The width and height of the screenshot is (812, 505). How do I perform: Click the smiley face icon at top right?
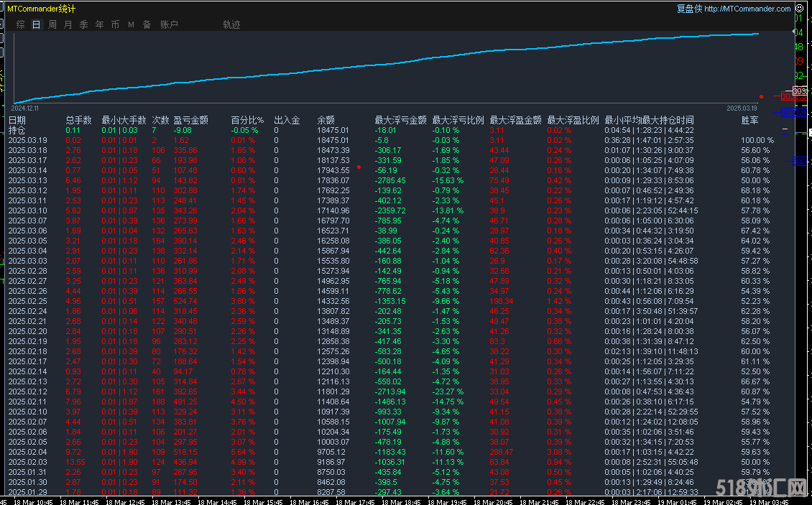[800, 9]
